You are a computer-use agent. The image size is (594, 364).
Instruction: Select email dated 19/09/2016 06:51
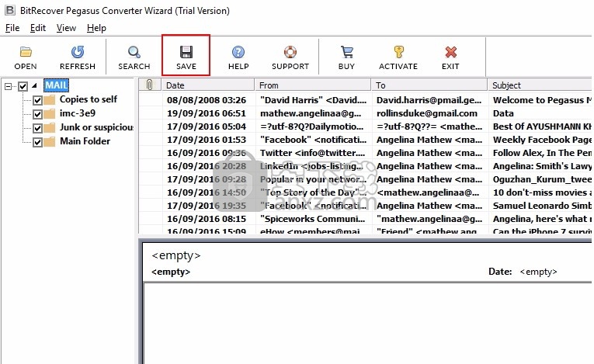point(207,113)
